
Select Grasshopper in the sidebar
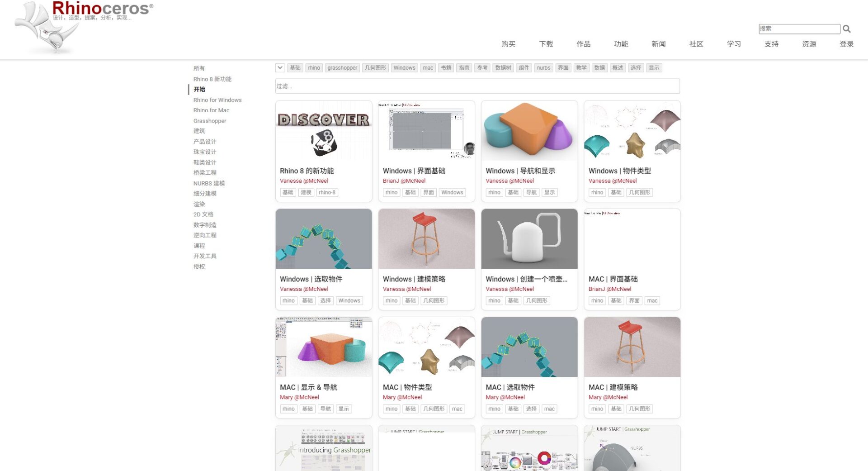pyautogui.click(x=209, y=121)
